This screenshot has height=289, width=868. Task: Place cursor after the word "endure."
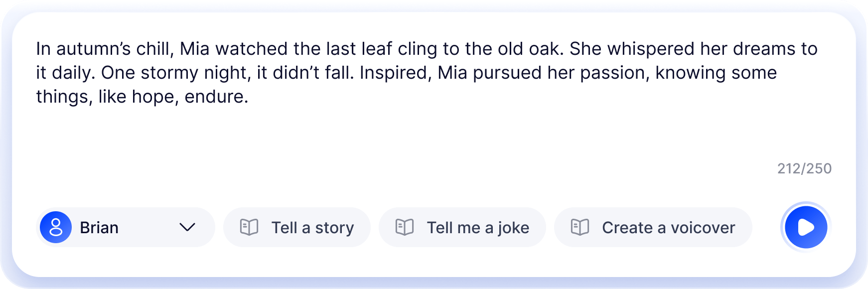click(249, 97)
